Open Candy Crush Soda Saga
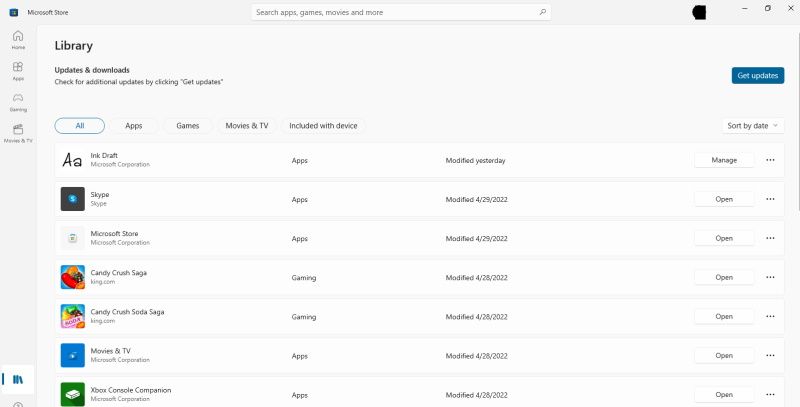Image resolution: width=800 pixels, height=407 pixels. click(x=724, y=316)
